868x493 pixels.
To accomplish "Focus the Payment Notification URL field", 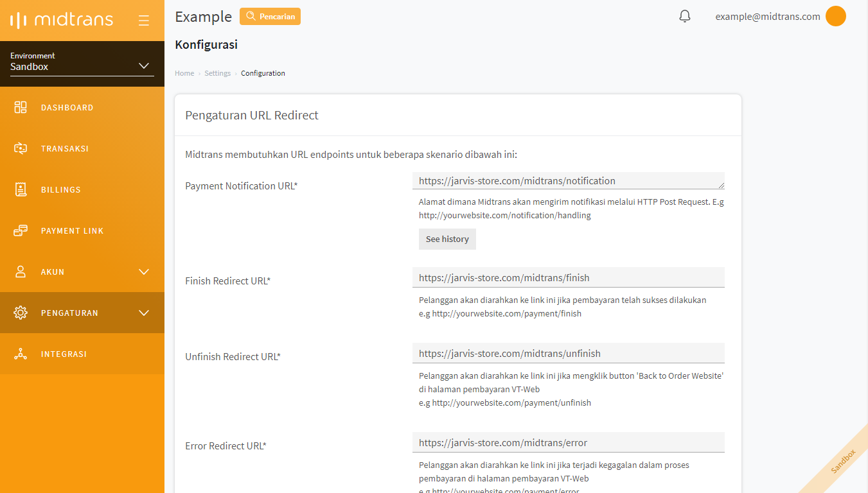I will coord(569,180).
